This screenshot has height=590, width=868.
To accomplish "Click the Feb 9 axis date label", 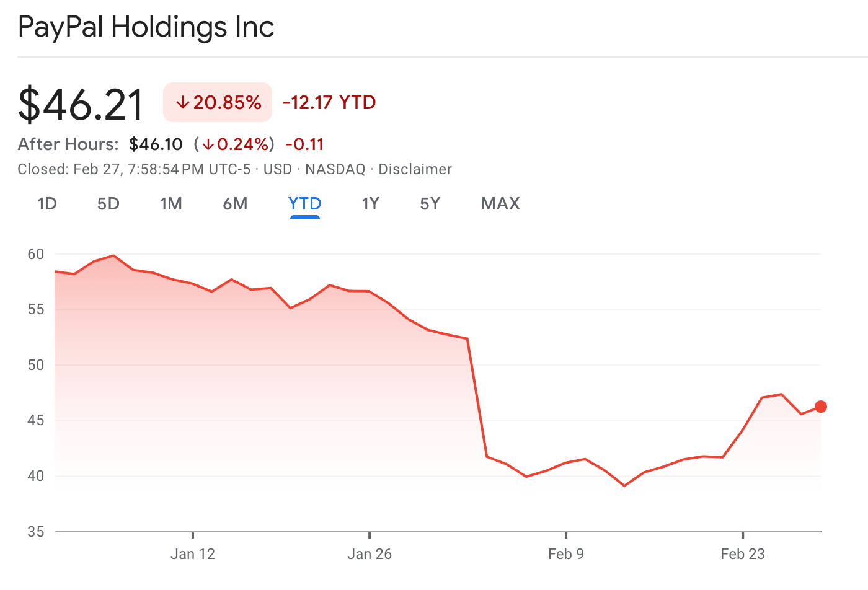I will [x=565, y=554].
